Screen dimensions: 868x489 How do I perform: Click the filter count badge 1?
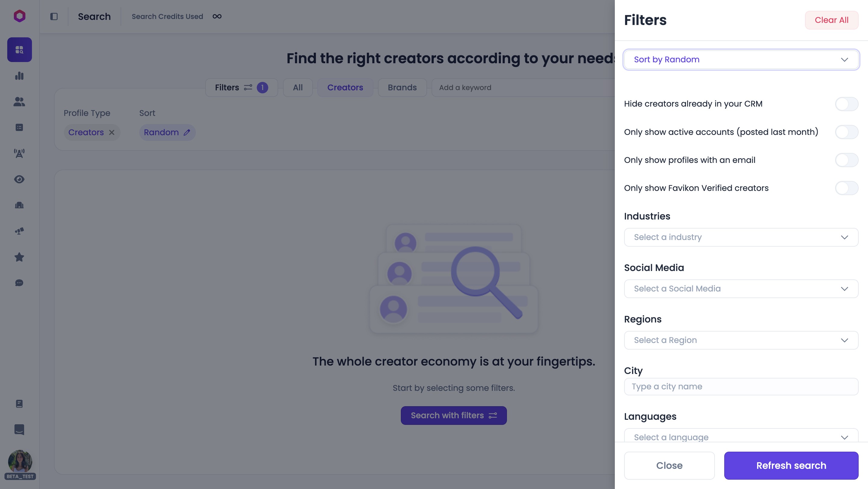263,88
